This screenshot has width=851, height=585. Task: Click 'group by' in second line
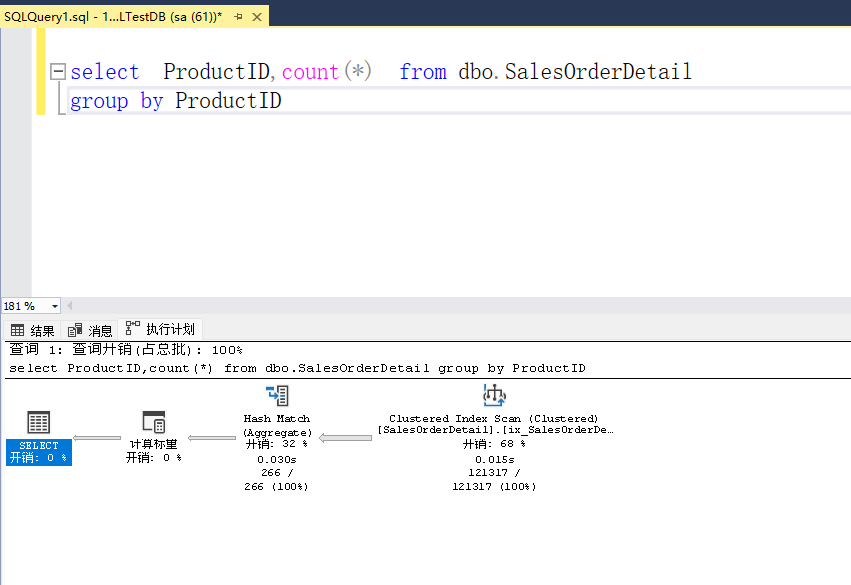coord(117,101)
